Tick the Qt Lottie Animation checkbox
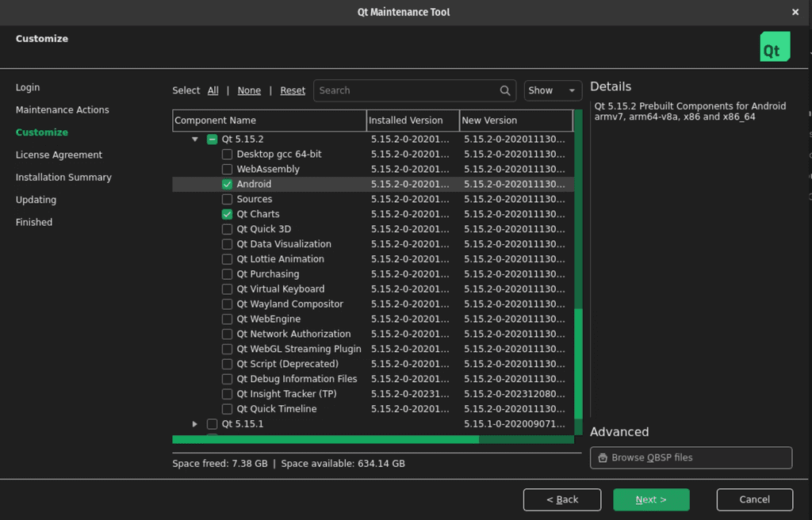812x520 pixels. point(227,259)
